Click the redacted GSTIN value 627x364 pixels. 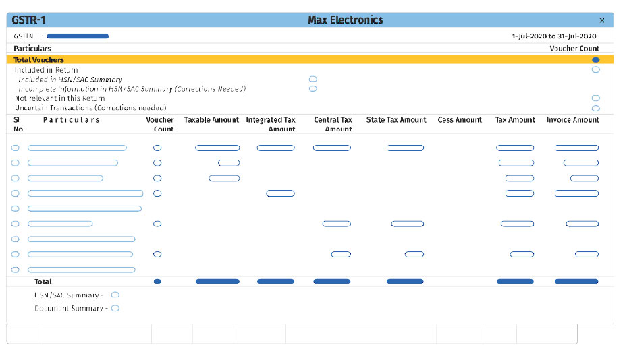[78, 36]
